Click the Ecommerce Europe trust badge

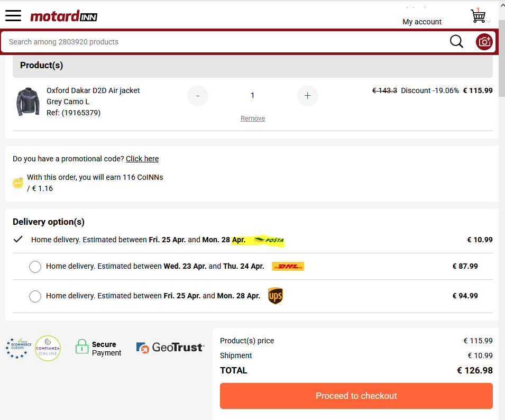coord(19,348)
